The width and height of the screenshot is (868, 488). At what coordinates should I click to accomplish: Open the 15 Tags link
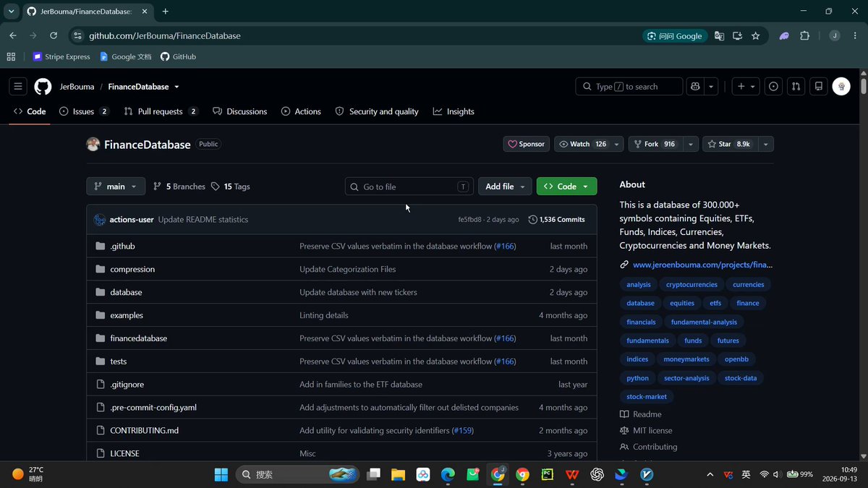tap(230, 187)
